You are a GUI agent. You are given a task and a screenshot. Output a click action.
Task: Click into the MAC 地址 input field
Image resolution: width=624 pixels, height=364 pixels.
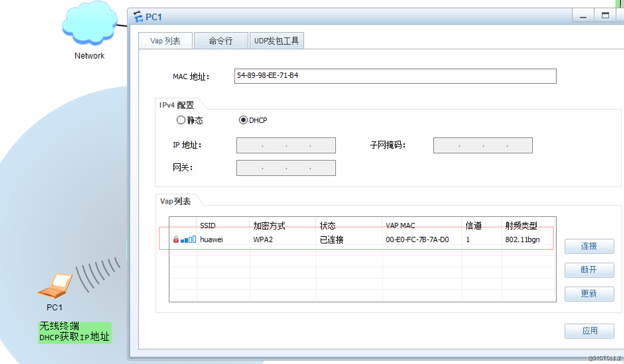pyautogui.click(x=395, y=76)
